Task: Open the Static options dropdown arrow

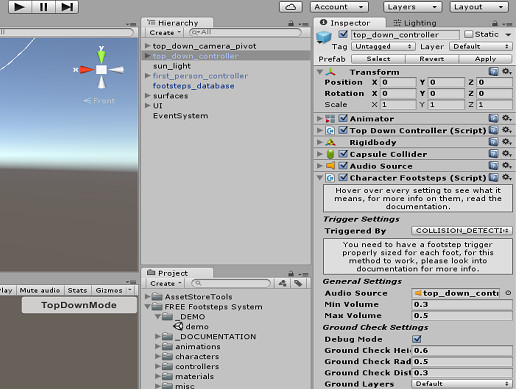Action: click(508, 34)
